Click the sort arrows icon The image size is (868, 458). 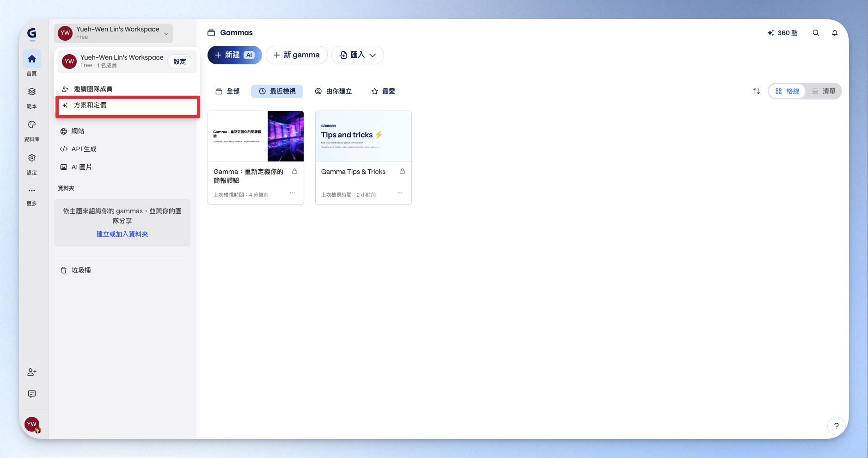coord(756,91)
